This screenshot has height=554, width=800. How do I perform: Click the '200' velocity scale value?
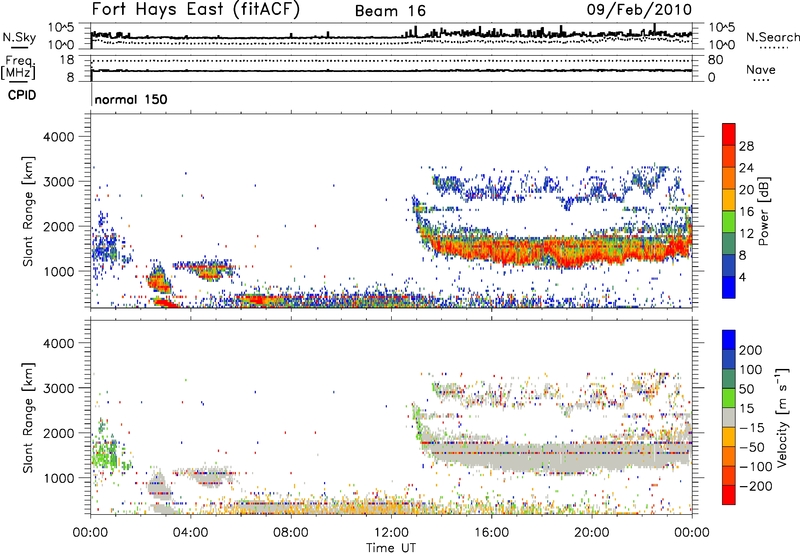(751, 350)
